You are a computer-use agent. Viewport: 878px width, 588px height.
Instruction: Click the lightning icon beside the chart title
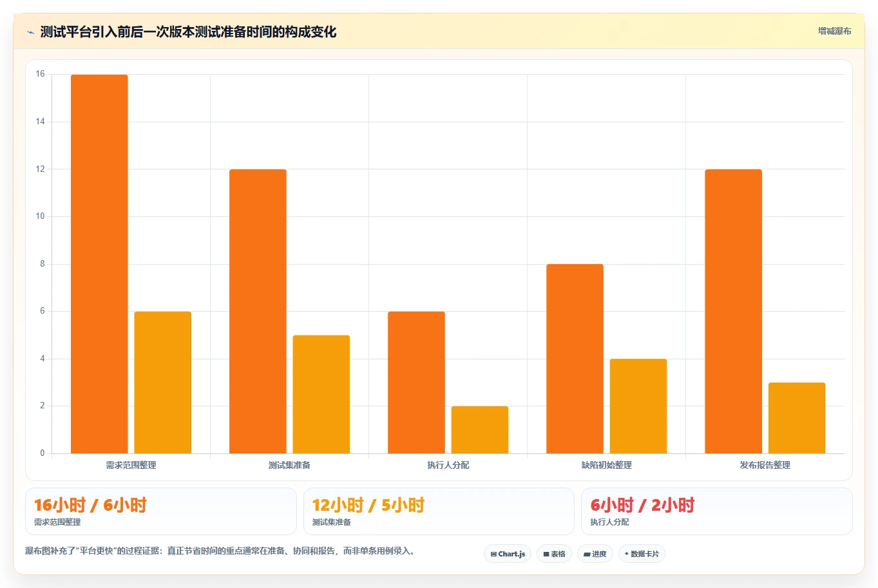pos(30,32)
